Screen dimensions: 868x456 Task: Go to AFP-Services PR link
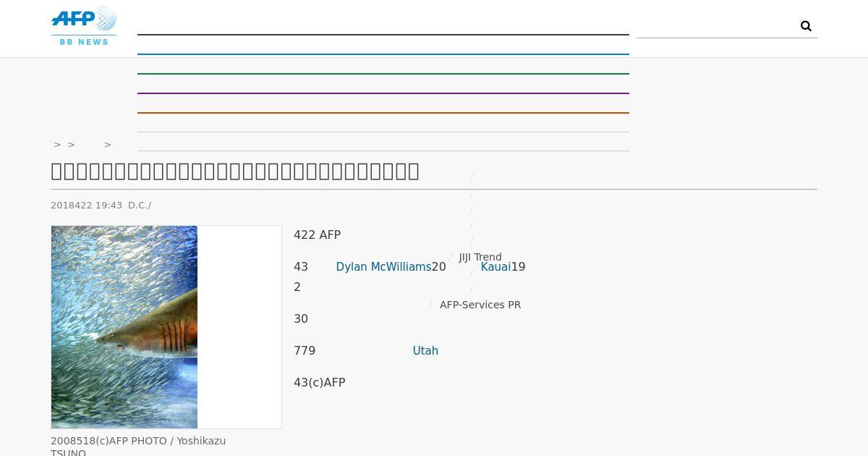pyautogui.click(x=480, y=305)
